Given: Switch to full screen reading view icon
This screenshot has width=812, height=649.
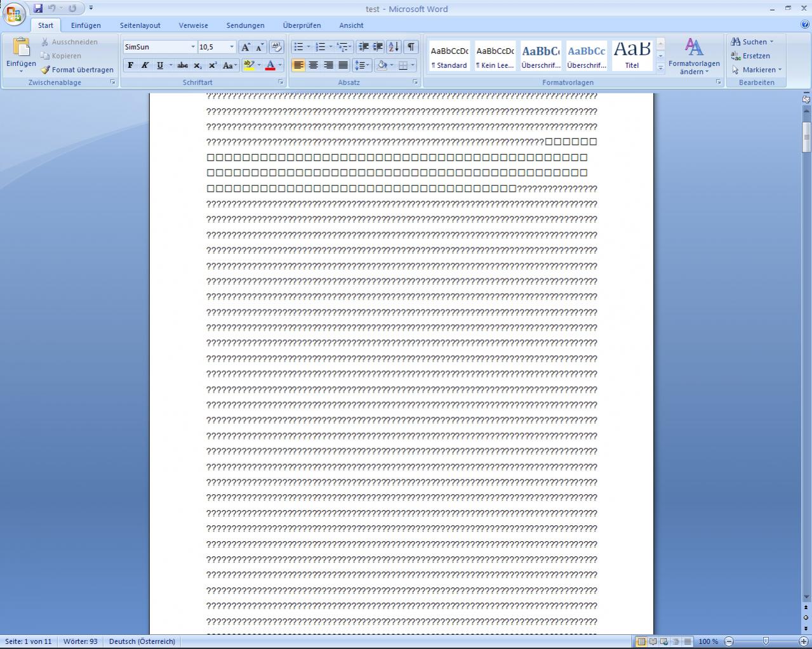Looking at the screenshot, I should coord(653,641).
